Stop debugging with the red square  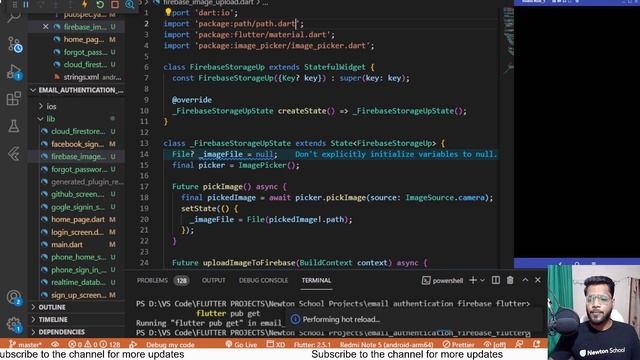115,4
